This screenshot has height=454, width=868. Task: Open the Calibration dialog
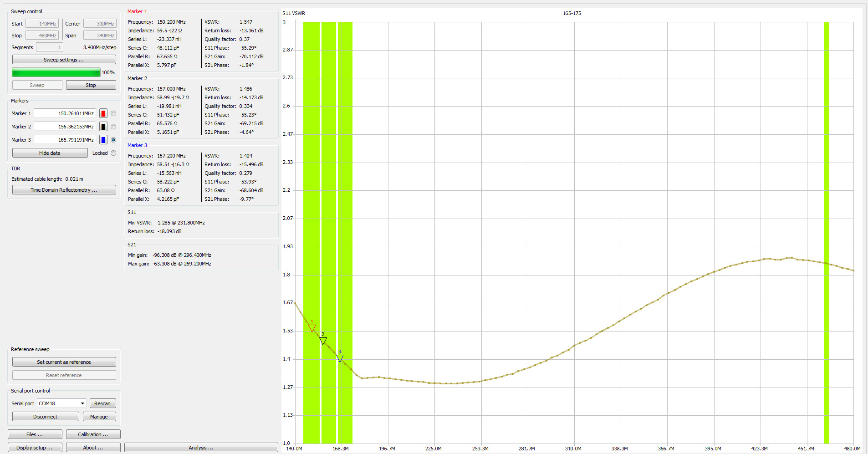93,434
